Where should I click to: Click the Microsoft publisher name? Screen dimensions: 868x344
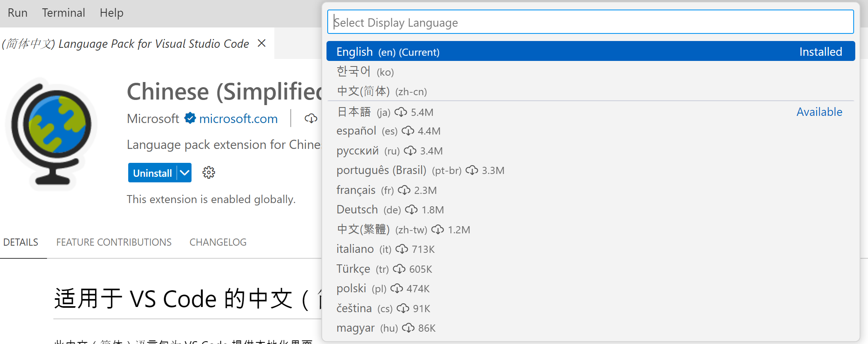click(x=153, y=119)
